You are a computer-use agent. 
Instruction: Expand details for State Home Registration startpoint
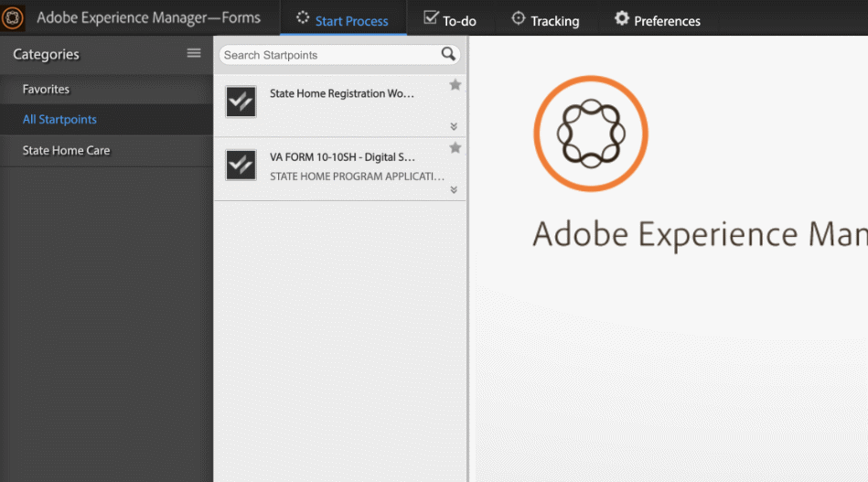click(454, 127)
